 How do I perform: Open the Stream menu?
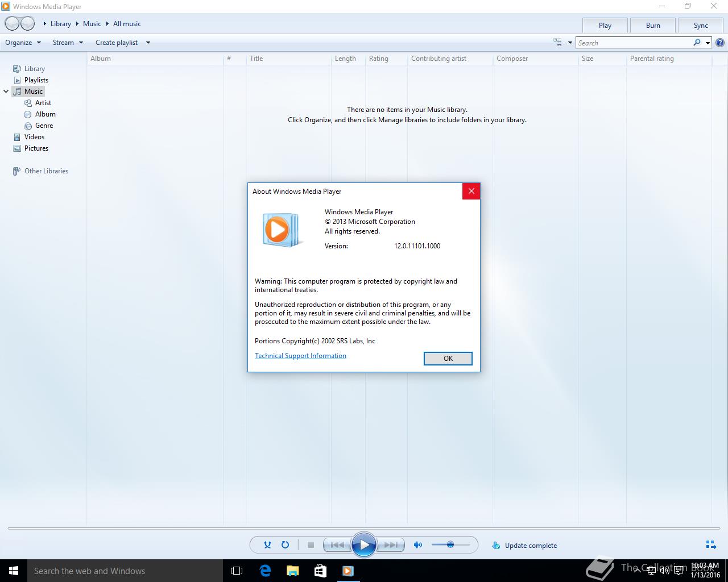[68, 42]
